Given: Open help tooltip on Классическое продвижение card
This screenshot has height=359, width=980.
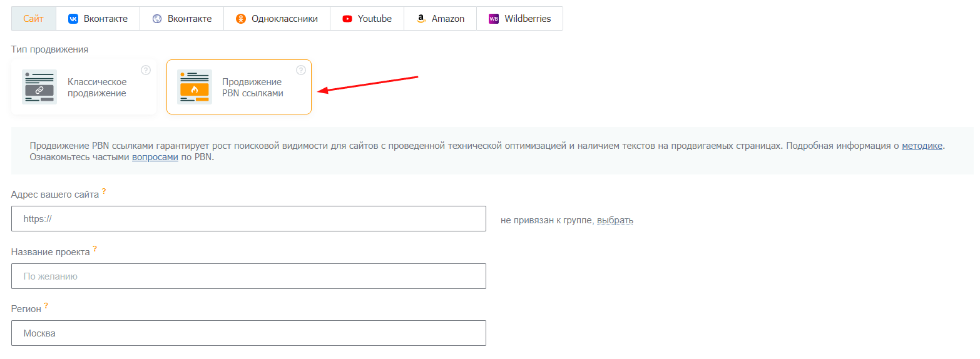Looking at the screenshot, I should point(146,70).
